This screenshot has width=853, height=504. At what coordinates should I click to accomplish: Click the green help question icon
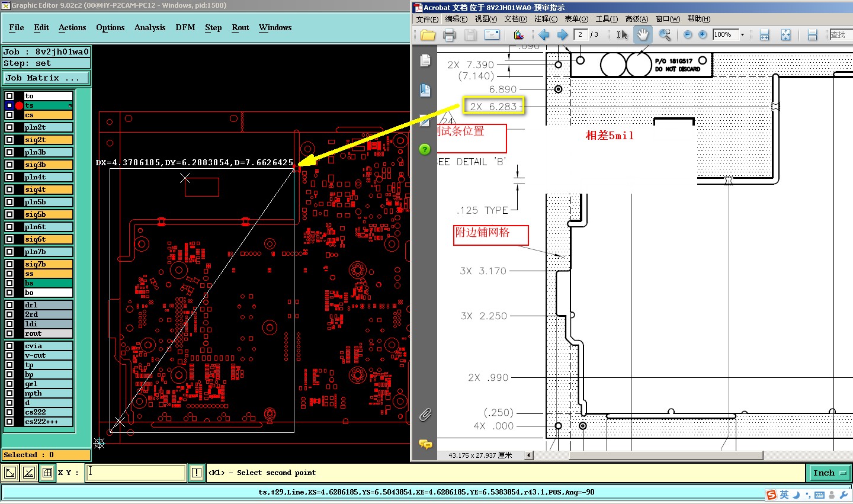[425, 149]
